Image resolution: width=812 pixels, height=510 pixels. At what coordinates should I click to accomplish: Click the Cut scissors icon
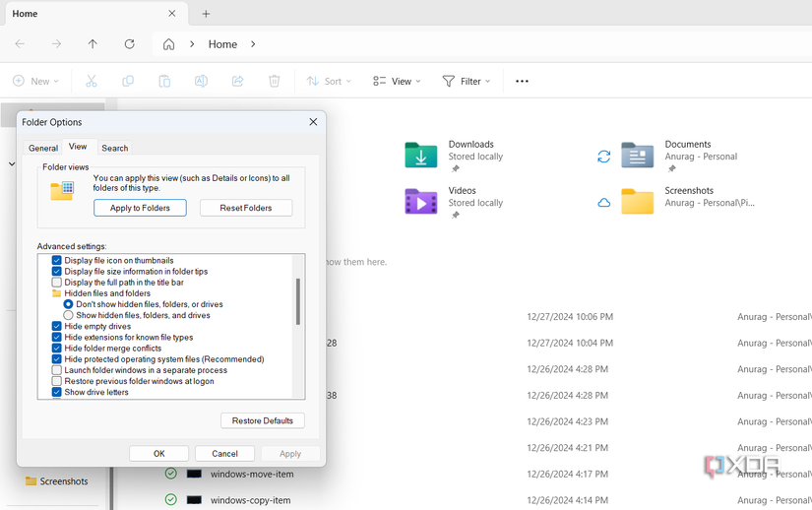click(x=92, y=81)
